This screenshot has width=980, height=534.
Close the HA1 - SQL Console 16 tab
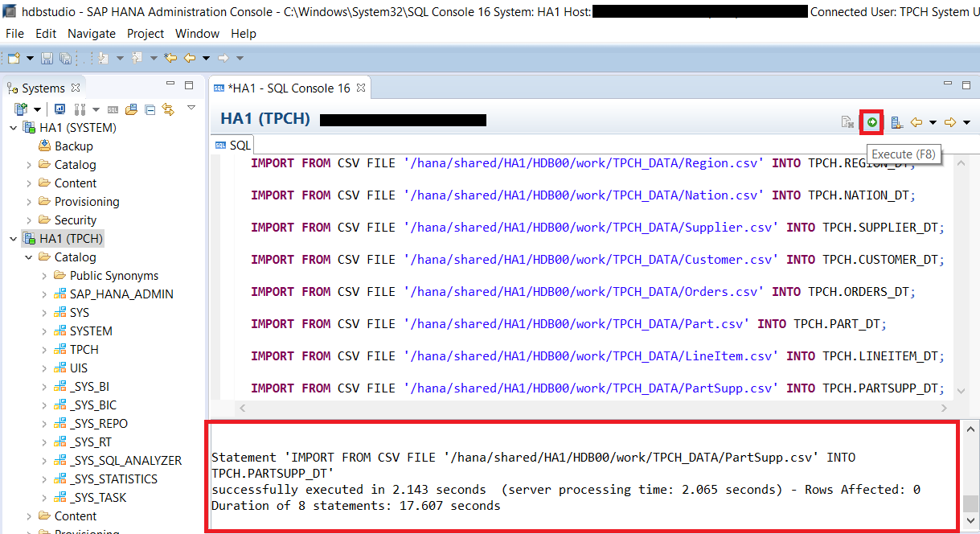coord(361,88)
